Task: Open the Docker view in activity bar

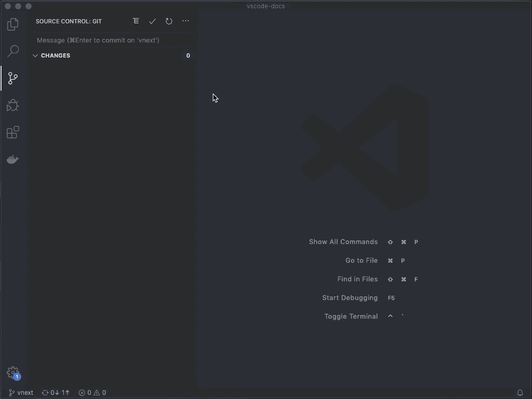Action: click(x=13, y=159)
